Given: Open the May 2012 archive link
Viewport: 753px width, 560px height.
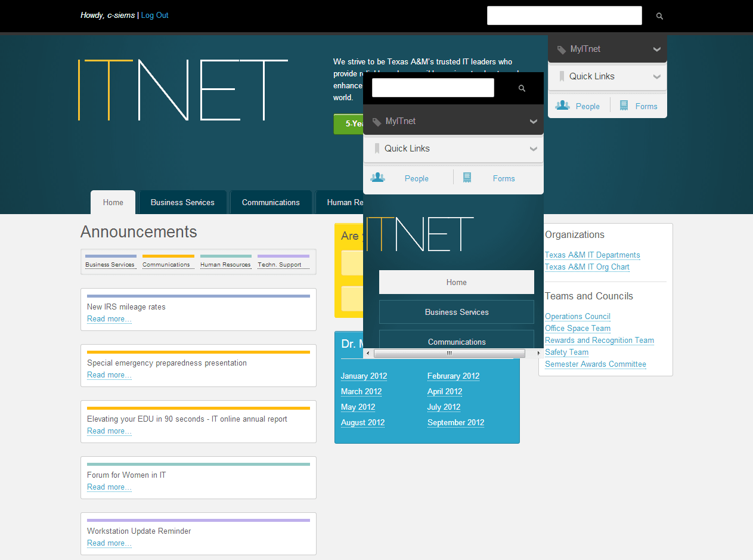Looking at the screenshot, I should 358,407.
